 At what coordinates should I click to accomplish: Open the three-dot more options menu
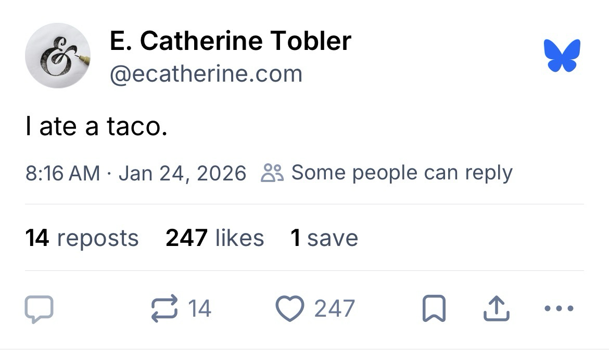[558, 308]
